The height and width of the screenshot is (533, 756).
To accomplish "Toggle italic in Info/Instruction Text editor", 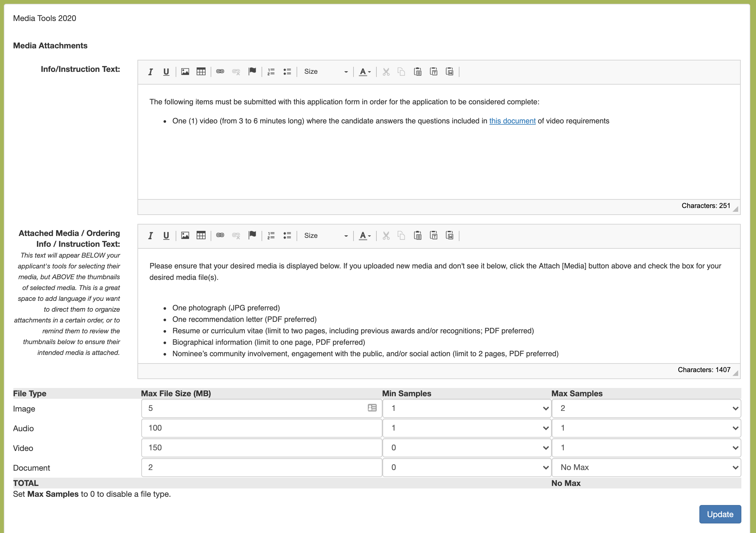I will (150, 72).
